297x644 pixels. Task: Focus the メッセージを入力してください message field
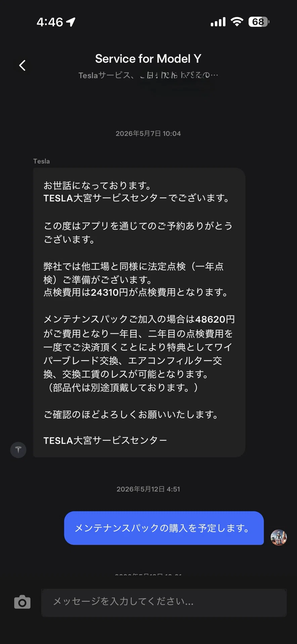164,602
